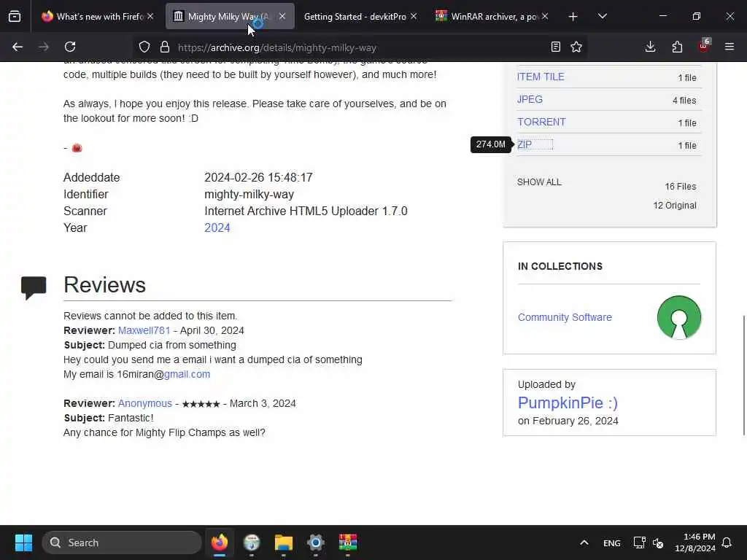The image size is (747, 560).
Task: Bookmark this page with the star icon
Action: click(576, 47)
